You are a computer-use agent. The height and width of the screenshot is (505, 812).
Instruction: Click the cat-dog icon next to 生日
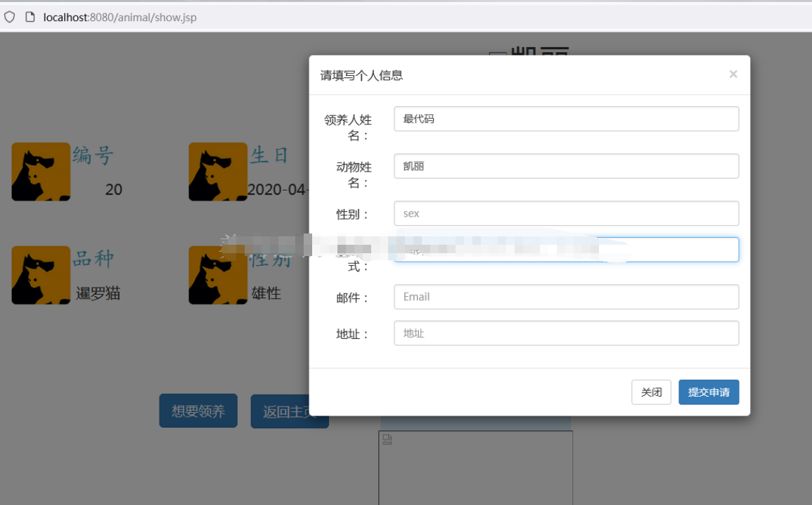tap(218, 172)
